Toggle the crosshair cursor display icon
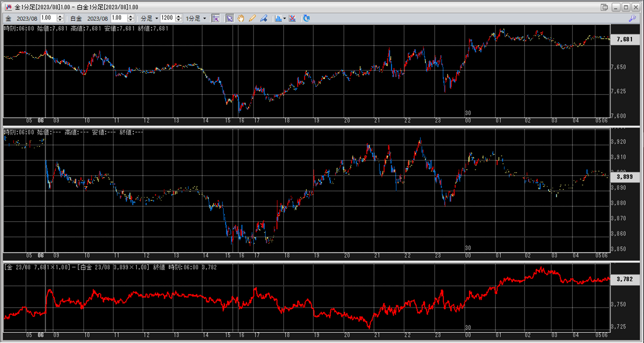 click(x=216, y=18)
